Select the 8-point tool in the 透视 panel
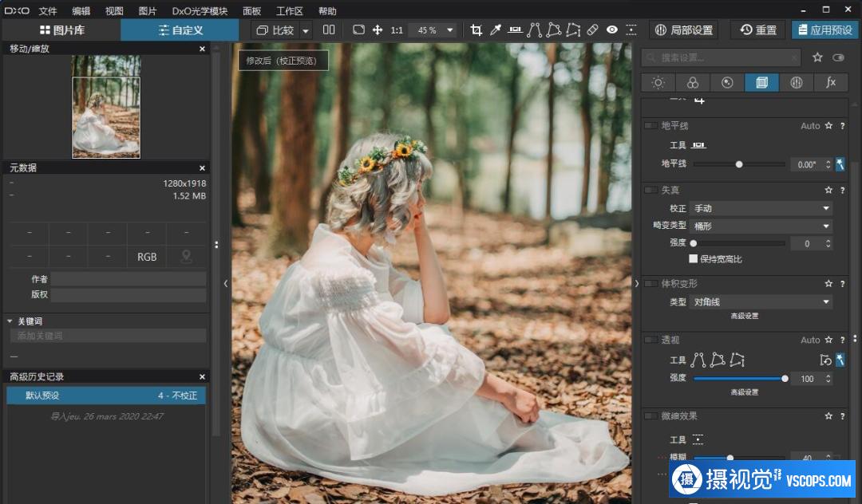The height and width of the screenshot is (504, 862). point(737,360)
